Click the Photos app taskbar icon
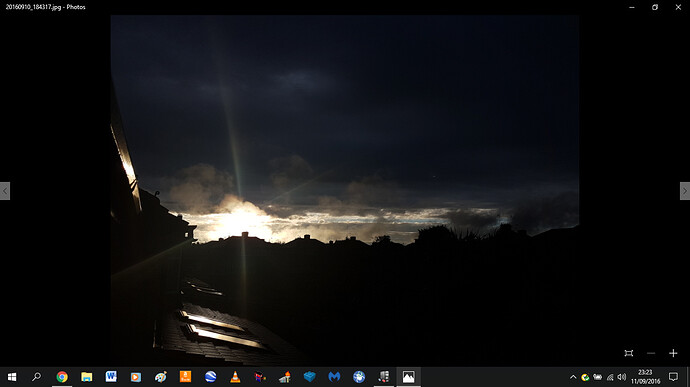 point(408,377)
